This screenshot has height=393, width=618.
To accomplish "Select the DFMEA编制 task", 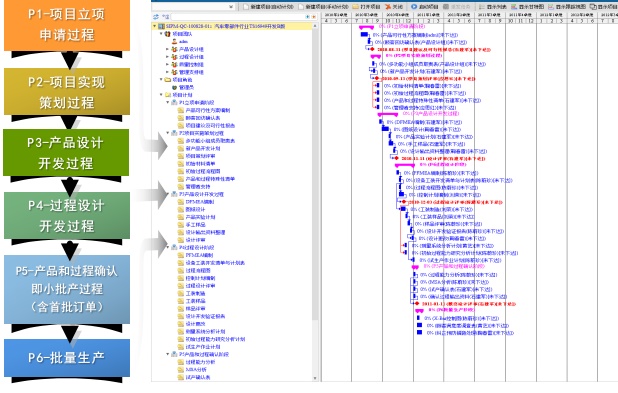I will [196, 202].
